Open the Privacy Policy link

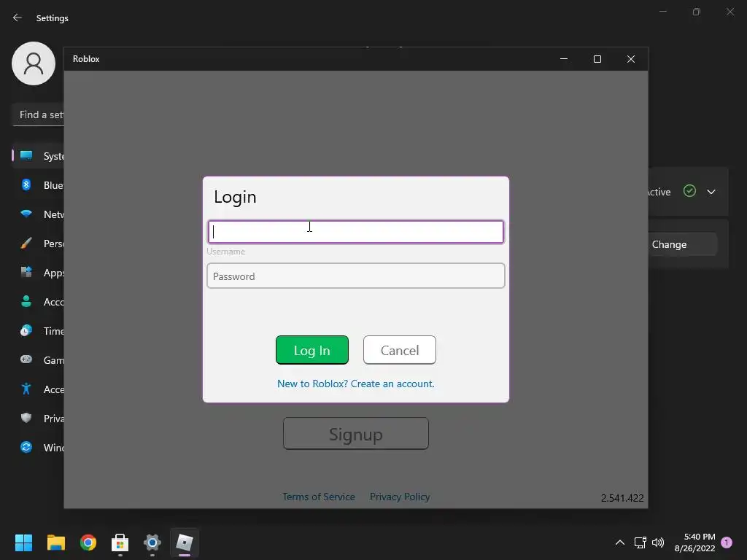tap(400, 497)
